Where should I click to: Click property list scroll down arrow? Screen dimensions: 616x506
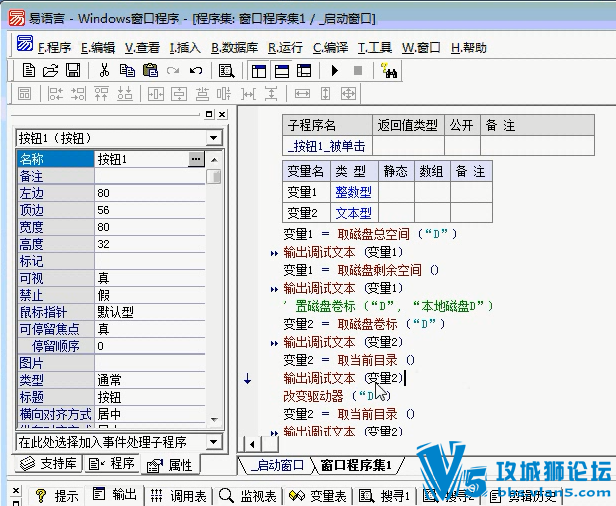(214, 419)
